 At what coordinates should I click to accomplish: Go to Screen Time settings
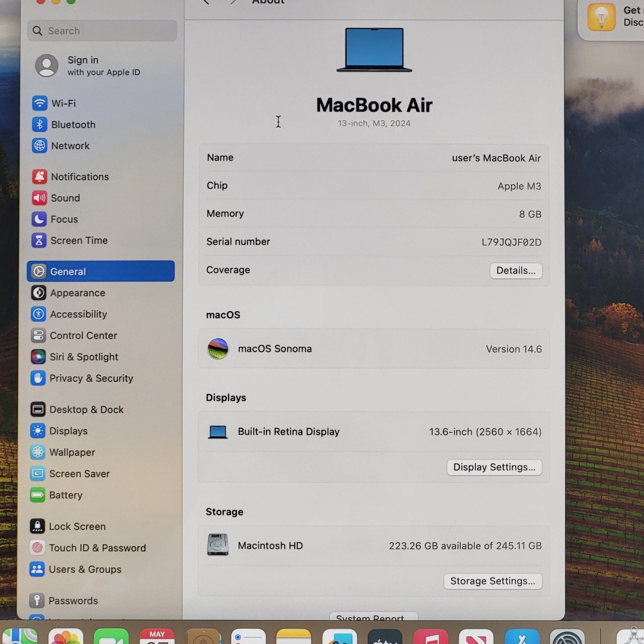click(101, 241)
